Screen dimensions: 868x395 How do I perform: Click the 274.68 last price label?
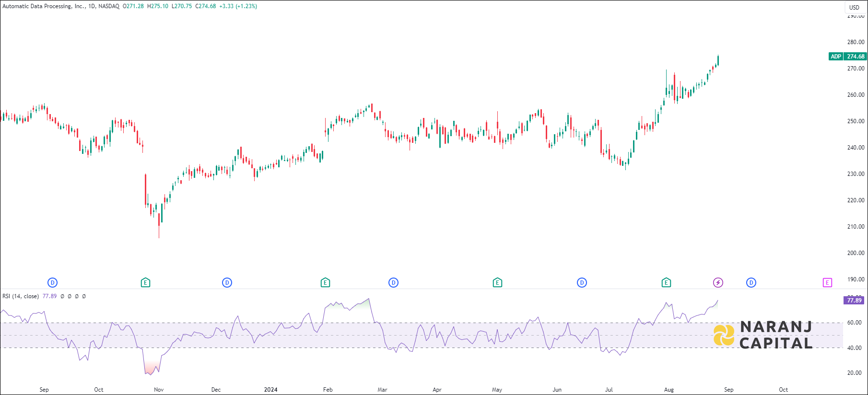point(856,57)
